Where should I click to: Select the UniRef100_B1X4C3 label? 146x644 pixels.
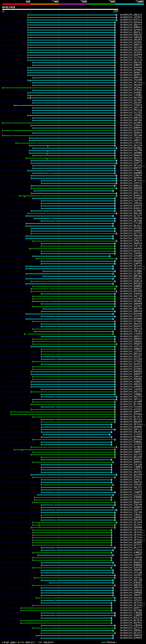click(131, 417)
